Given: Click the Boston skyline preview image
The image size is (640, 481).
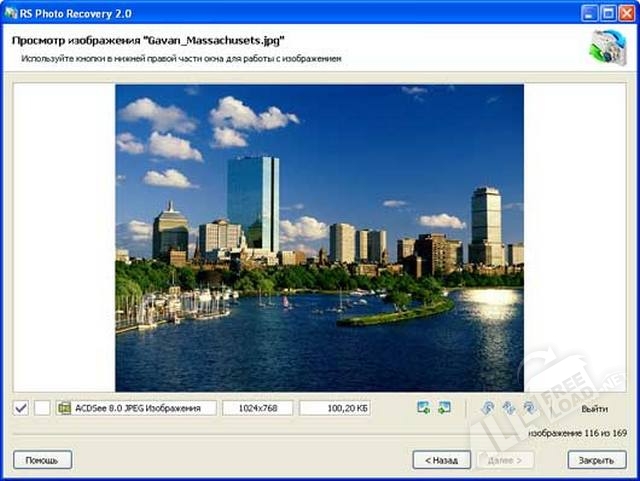Looking at the screenshot, I should [x=319, y=237].
